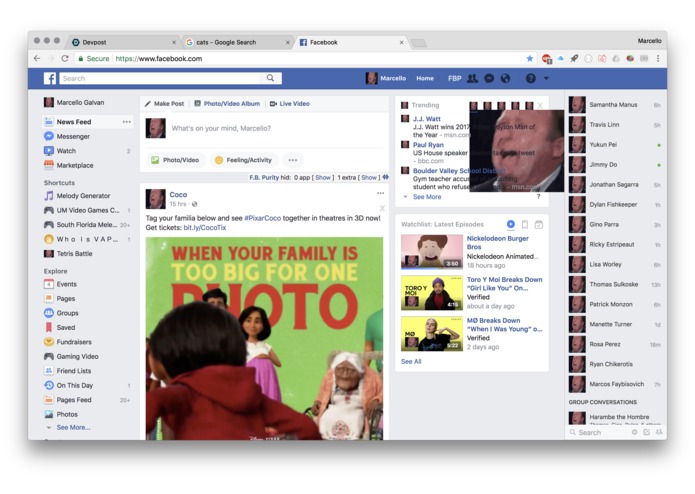Switch to cats Google Search tab

coord(237,42)
